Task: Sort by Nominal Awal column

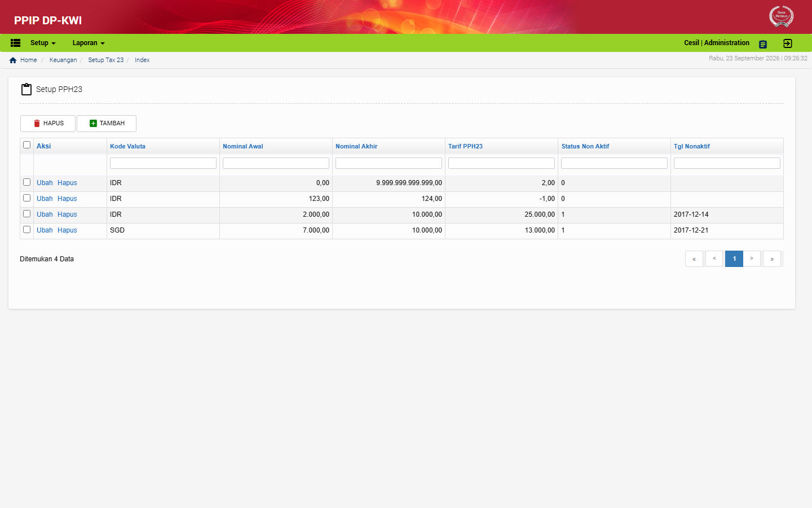Action: coord(243,146)
